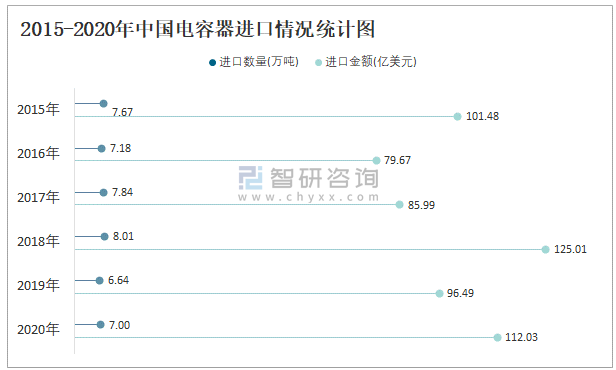
Task: Click the 2016年 dot labeled 7.18
Action: coord(102,148)
